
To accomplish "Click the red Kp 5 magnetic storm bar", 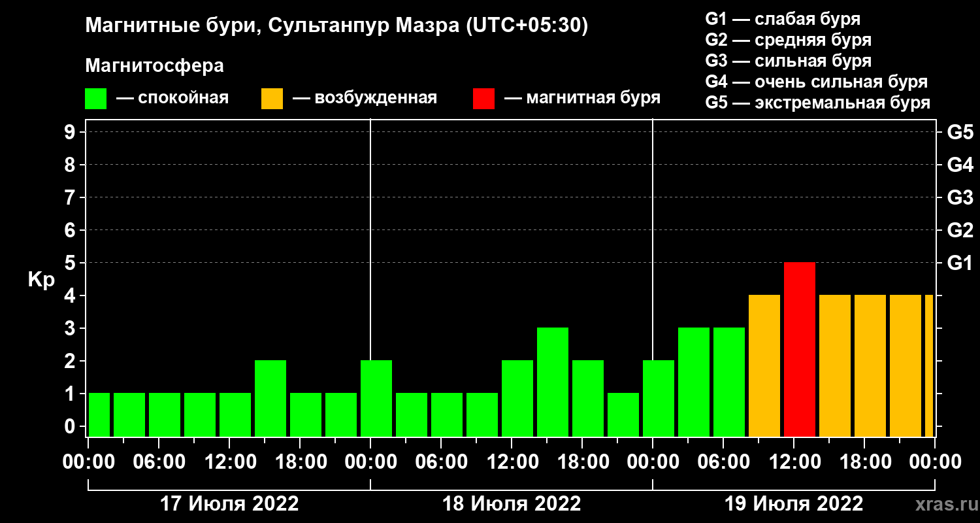I will tap(800, 349).
